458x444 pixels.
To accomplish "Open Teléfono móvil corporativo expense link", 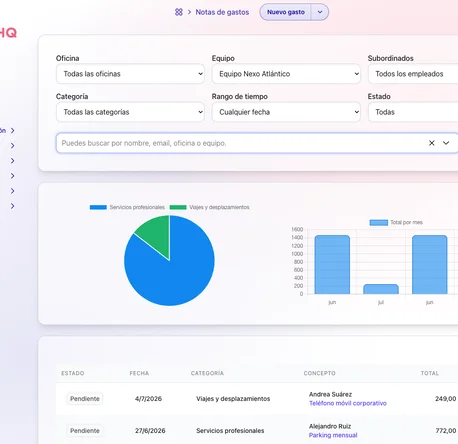I will [348, 403].
